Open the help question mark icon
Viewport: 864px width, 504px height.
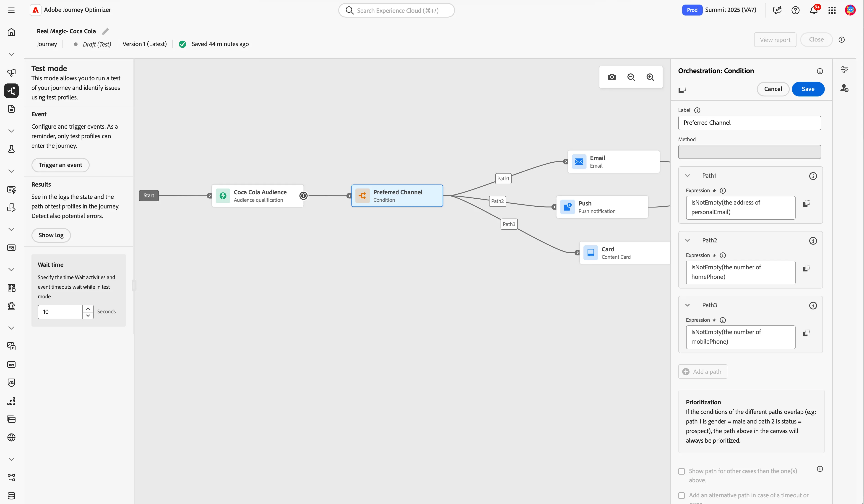795,10
